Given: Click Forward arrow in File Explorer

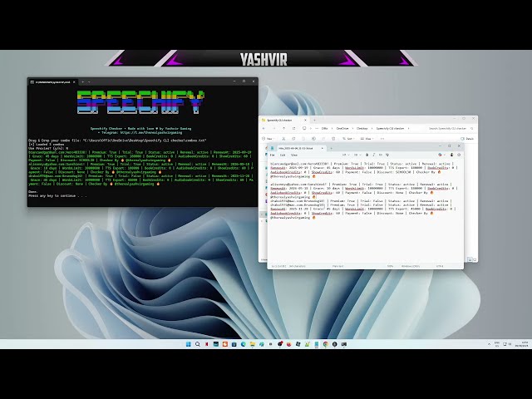Looking at the screenshot, I should click(x=273, y=128).
